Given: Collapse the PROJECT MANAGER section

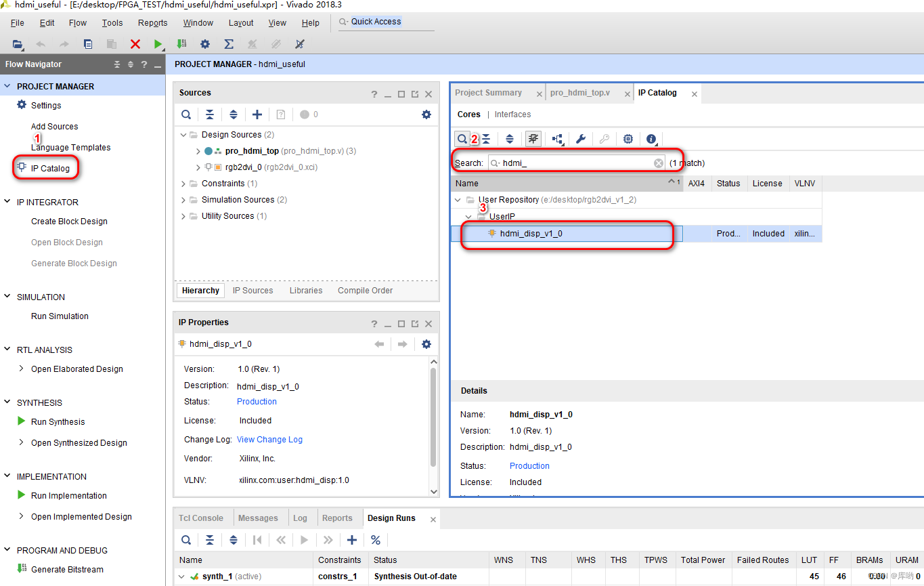Looking at the screenshot, I should coord(8,86).
